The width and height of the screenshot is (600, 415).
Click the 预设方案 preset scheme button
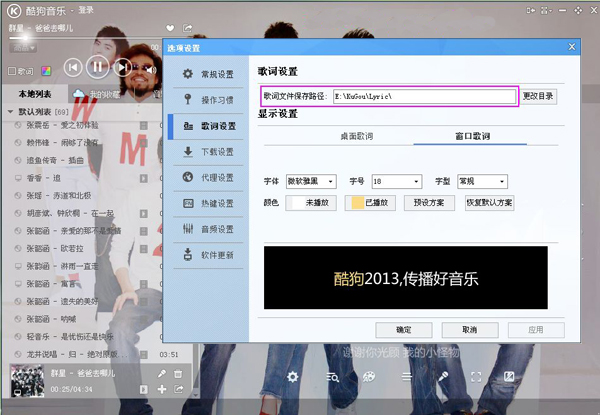point(429,203)
